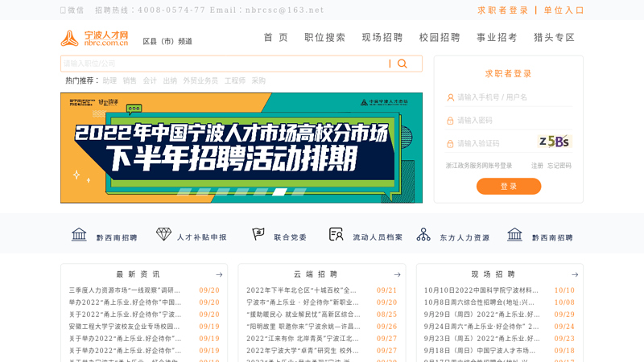Open more 云端招聘 with arrow
This screenshot has height=362, width=644.
tap(397, 274)
